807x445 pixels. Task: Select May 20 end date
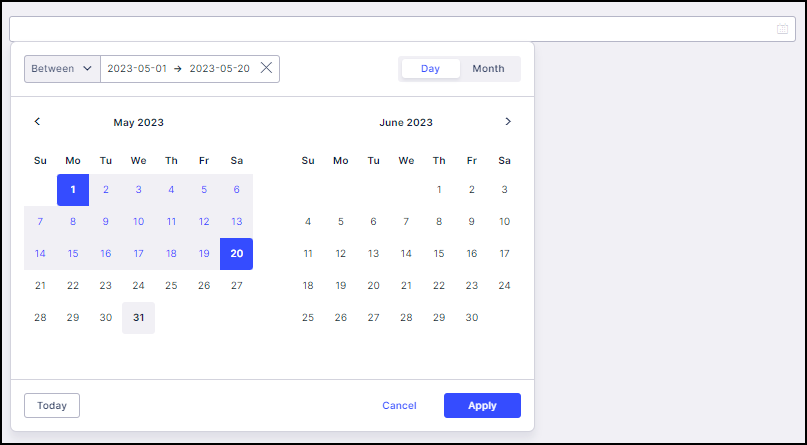[236, 254]
